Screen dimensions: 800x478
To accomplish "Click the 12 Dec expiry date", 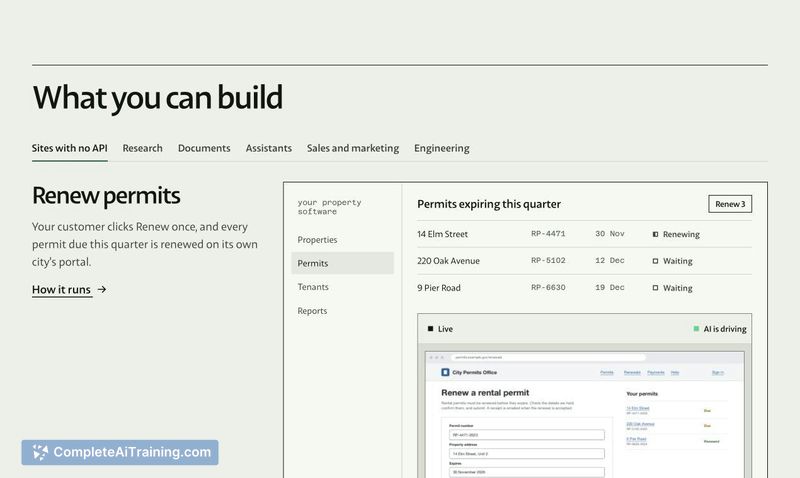I will [610, 260].
